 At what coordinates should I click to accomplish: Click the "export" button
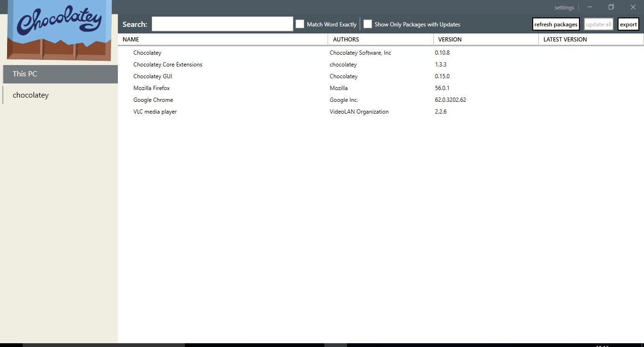pyautogui.click(x=628, y=24)
